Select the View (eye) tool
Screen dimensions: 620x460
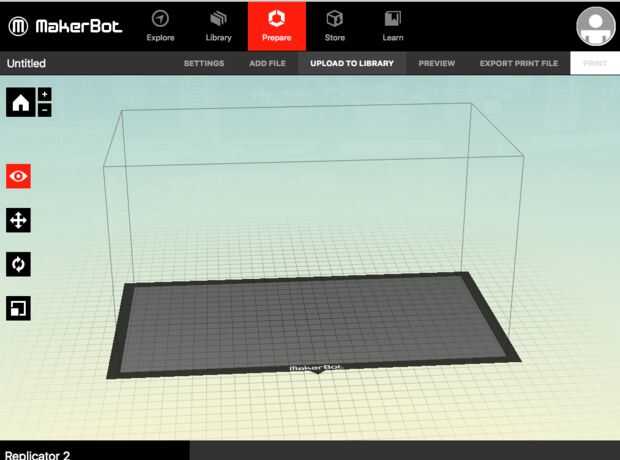click(x=18, y=176)
